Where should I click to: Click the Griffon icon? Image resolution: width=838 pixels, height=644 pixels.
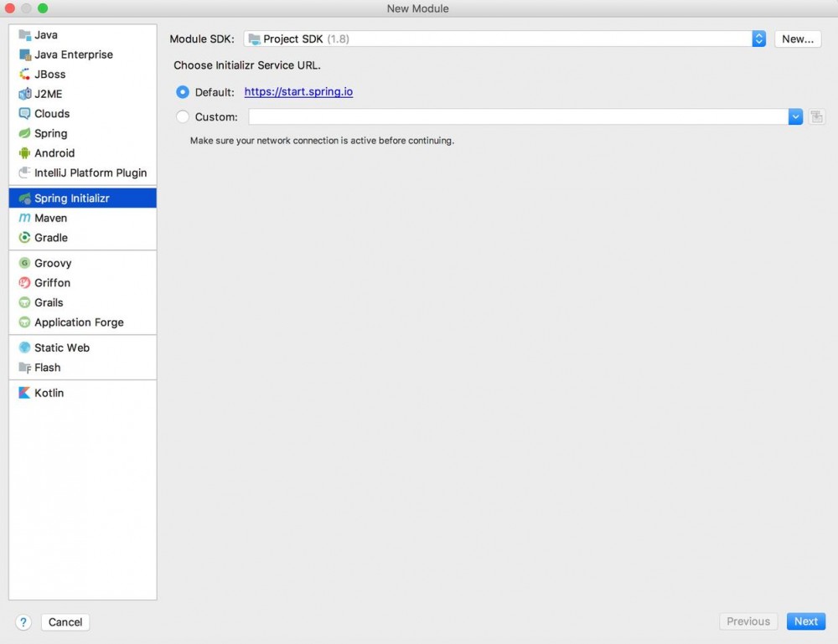(x=24, y=283)
